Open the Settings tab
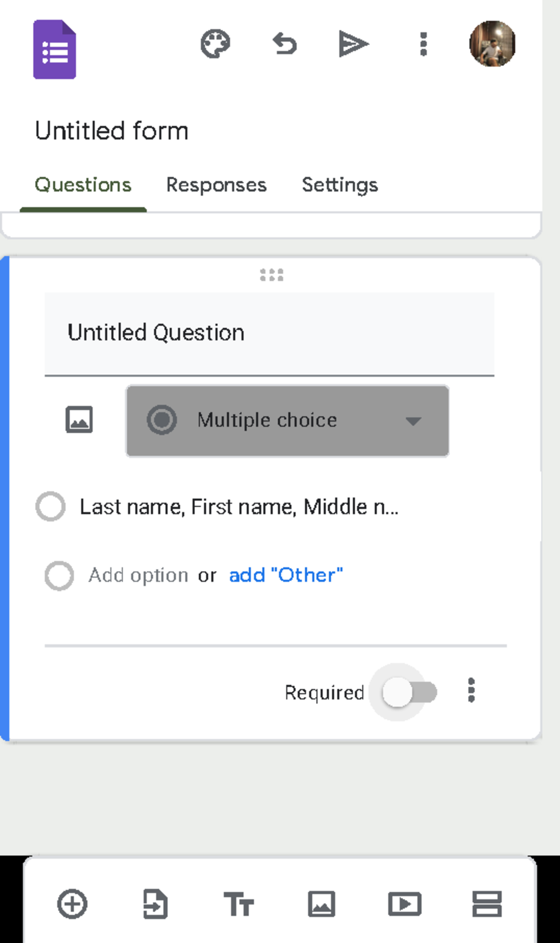Viewport: 560px width, 943px height. coord(340,185)
